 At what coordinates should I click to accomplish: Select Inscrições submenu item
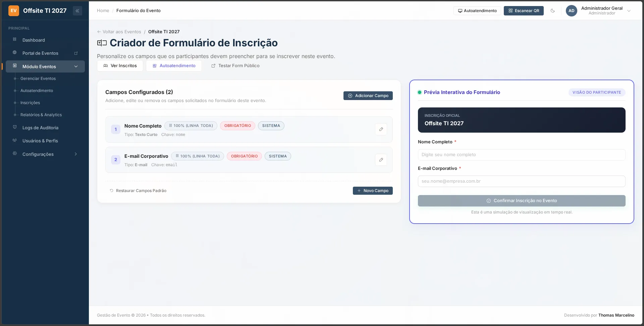coord(30,103)
